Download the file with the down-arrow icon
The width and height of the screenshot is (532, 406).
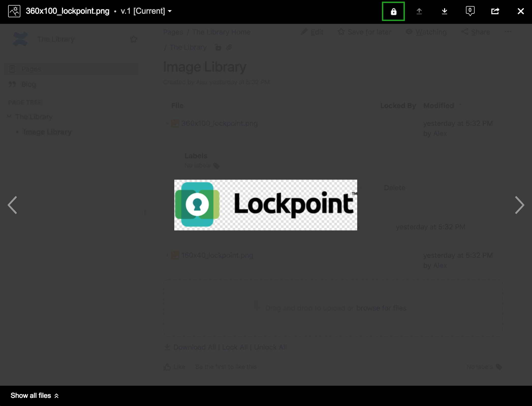(x=445, y=11)
